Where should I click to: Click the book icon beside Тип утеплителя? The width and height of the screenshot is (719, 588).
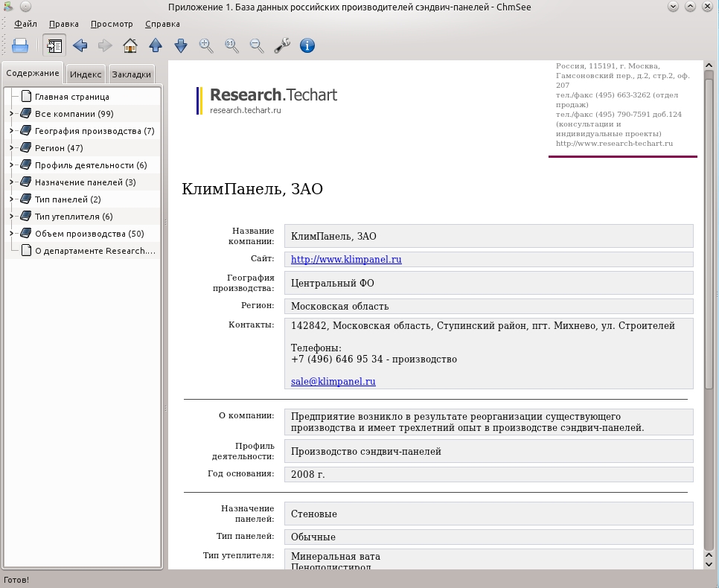click(x=26, y=216)
